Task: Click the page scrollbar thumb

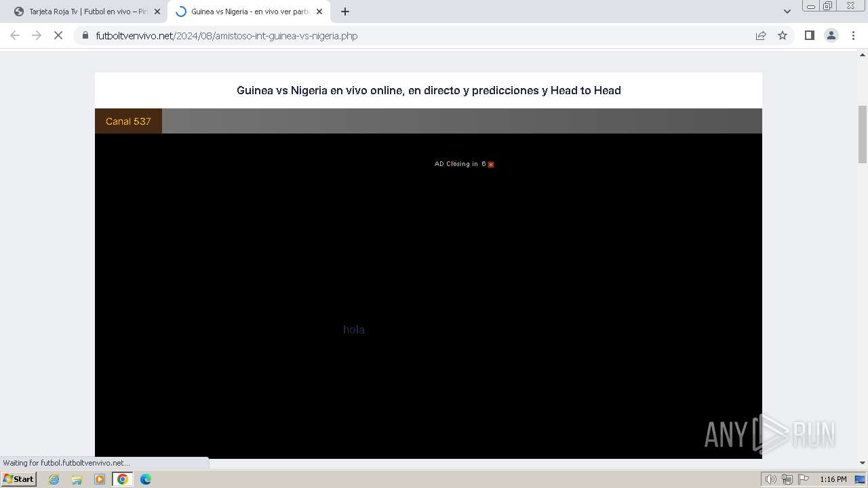Action: tap(863, 134)
